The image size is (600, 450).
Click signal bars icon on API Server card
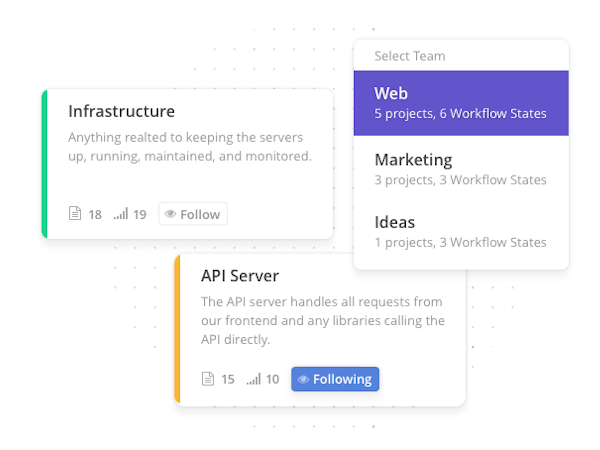point(253,379)
